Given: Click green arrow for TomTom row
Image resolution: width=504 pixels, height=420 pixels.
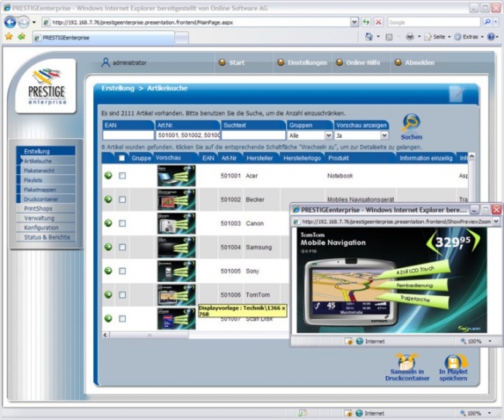Looking at the screenshot, I should 109,294.
